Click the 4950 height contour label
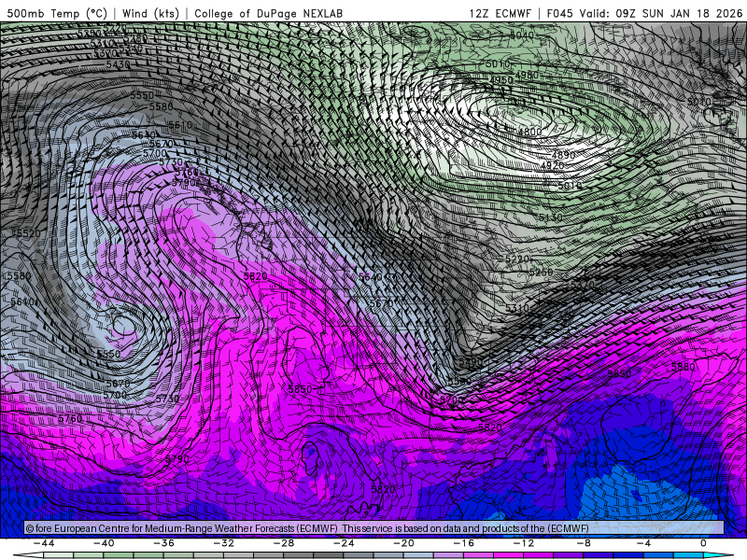The height and width of the screenshot is (560, 747). 501,79
